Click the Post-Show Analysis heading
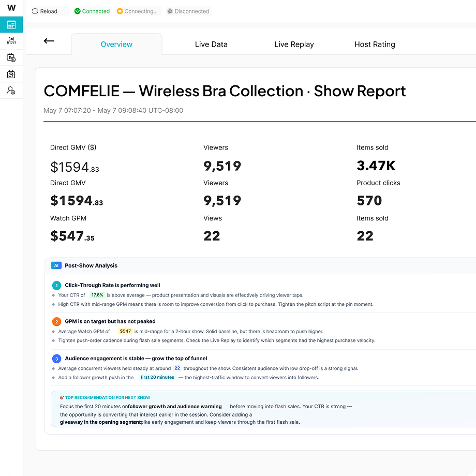Image resolution: width=476 pixels, height=476 pixels. click(91, 265)
